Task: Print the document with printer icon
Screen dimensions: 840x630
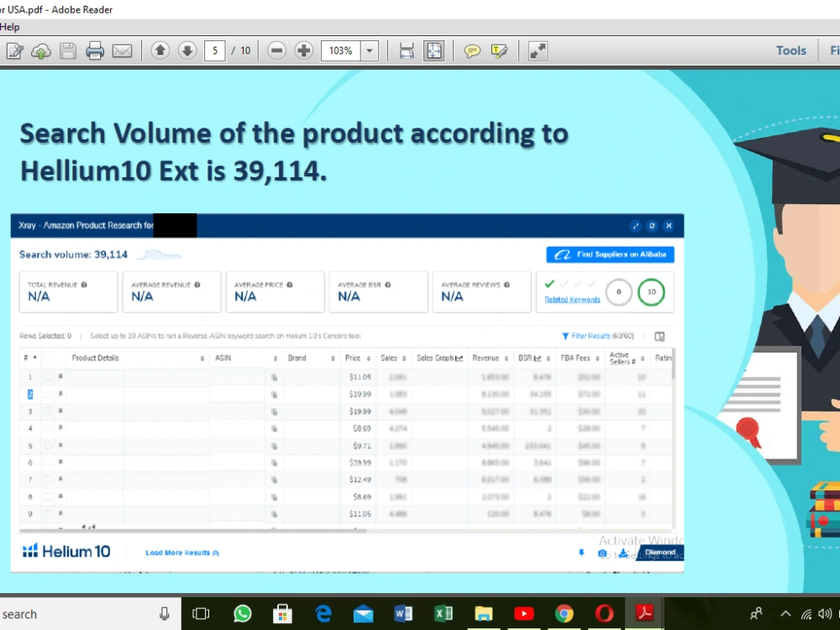Action: [x=95, y=51]
